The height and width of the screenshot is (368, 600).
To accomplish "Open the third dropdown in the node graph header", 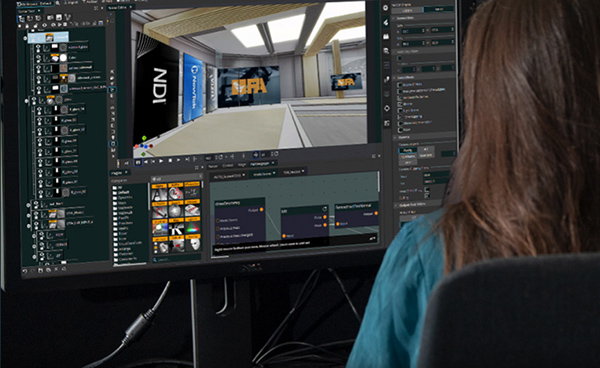I will point(293,172).
